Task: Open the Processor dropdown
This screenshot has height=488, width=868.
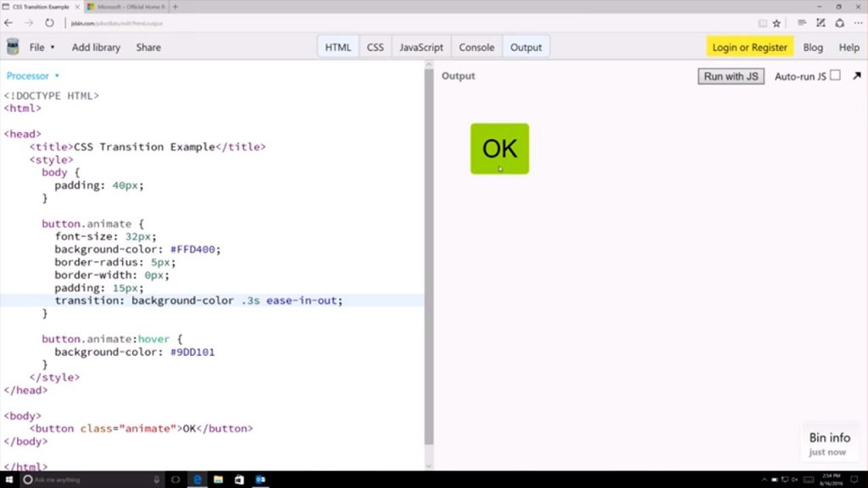Action: coord(32,75)
